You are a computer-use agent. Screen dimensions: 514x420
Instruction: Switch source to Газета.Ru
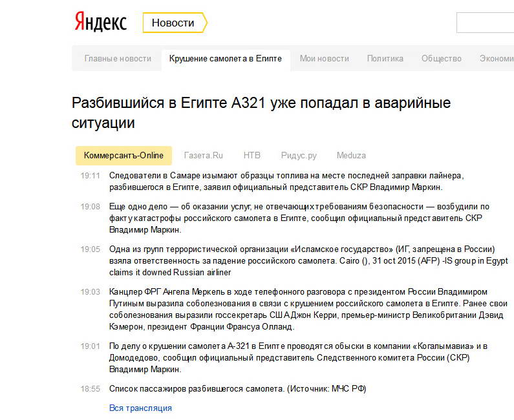click(x=203, y=155)
